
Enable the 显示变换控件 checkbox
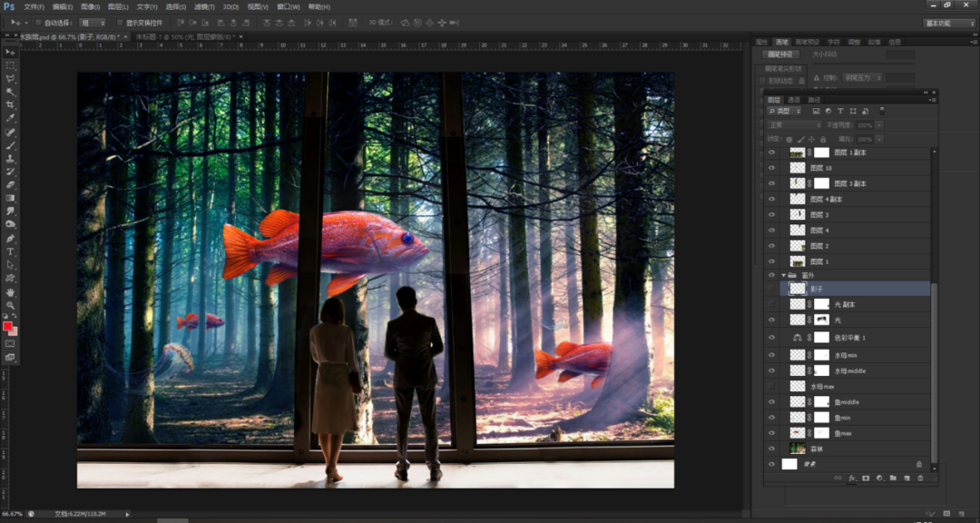pyautogui.click(x=120, y=23)
